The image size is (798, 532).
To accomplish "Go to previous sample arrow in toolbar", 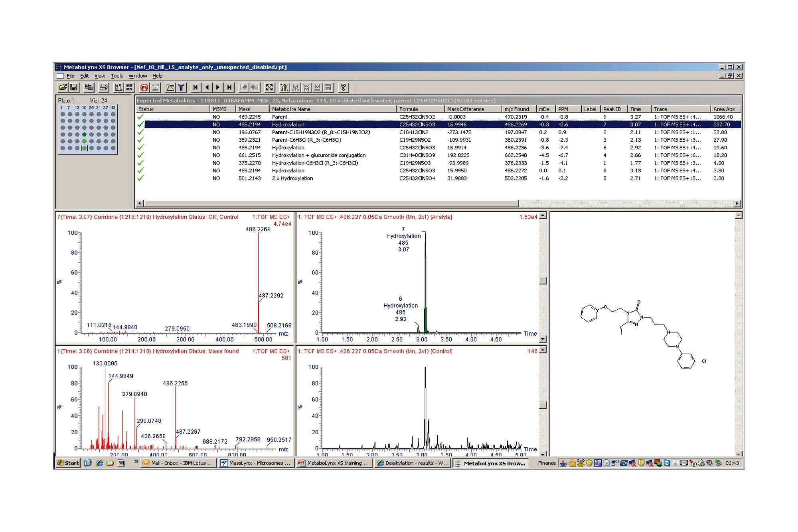I will 207,87.
